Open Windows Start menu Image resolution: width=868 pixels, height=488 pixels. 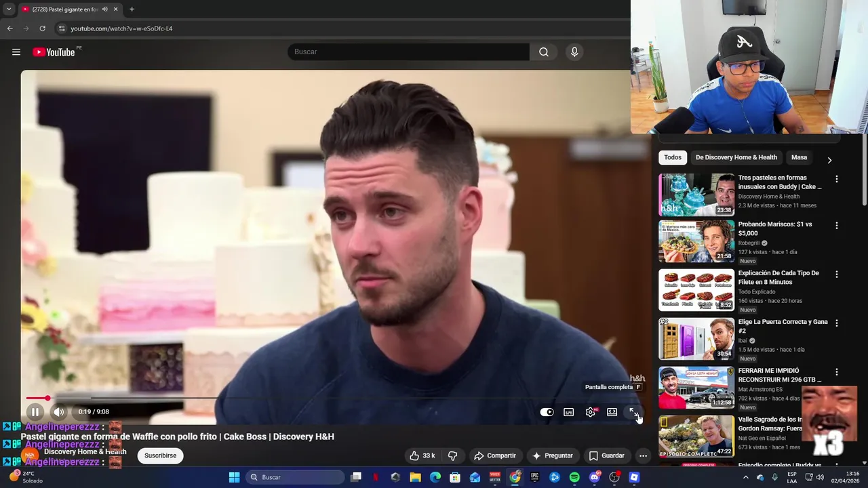pos(234,477)
